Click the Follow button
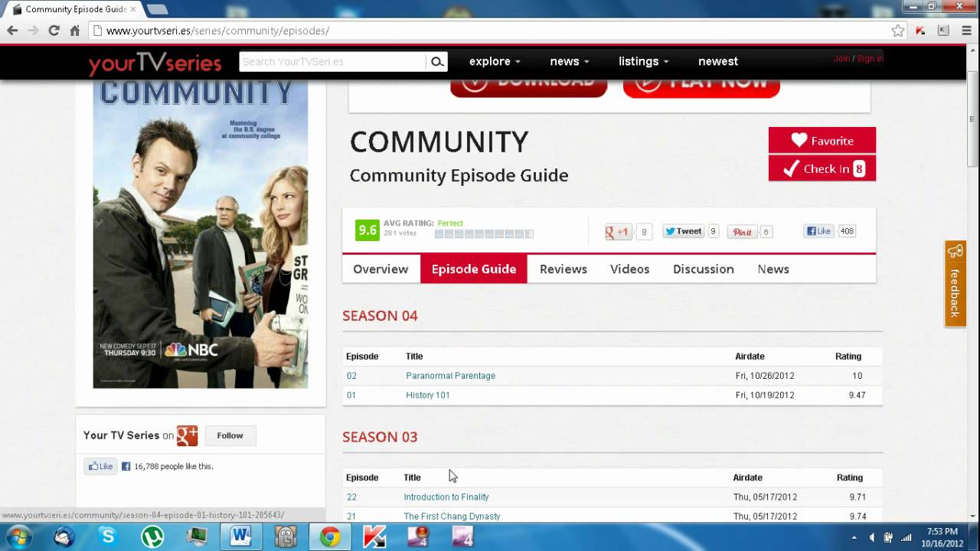 click(230, 435)
